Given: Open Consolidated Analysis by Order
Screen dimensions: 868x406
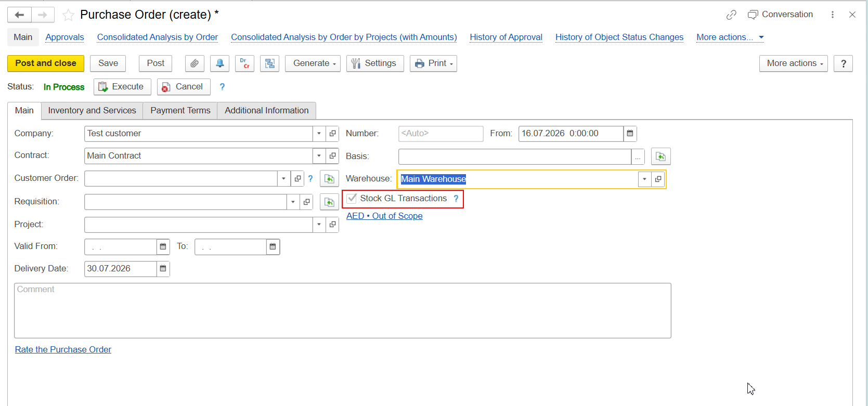Looking at the screenshot, I should (158, 37).
